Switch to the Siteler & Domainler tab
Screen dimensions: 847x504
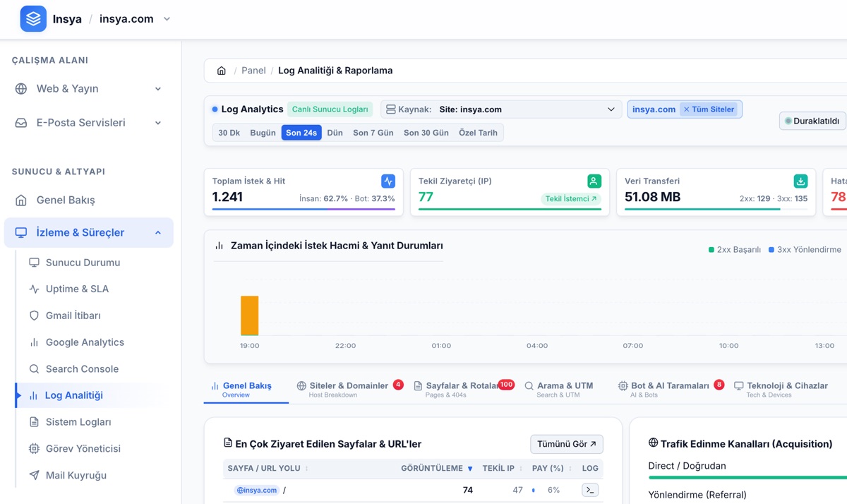(x=349, y=389)
